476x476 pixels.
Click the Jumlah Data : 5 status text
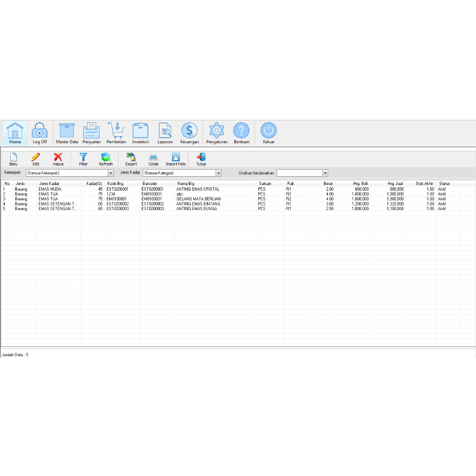pyautogui.click(x=15, y=355)
